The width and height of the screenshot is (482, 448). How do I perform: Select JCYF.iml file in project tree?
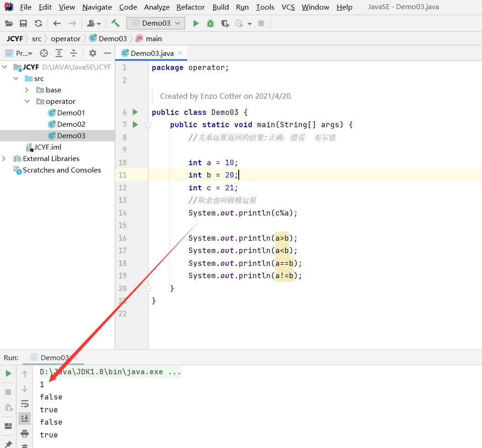(x=43, y=147)
